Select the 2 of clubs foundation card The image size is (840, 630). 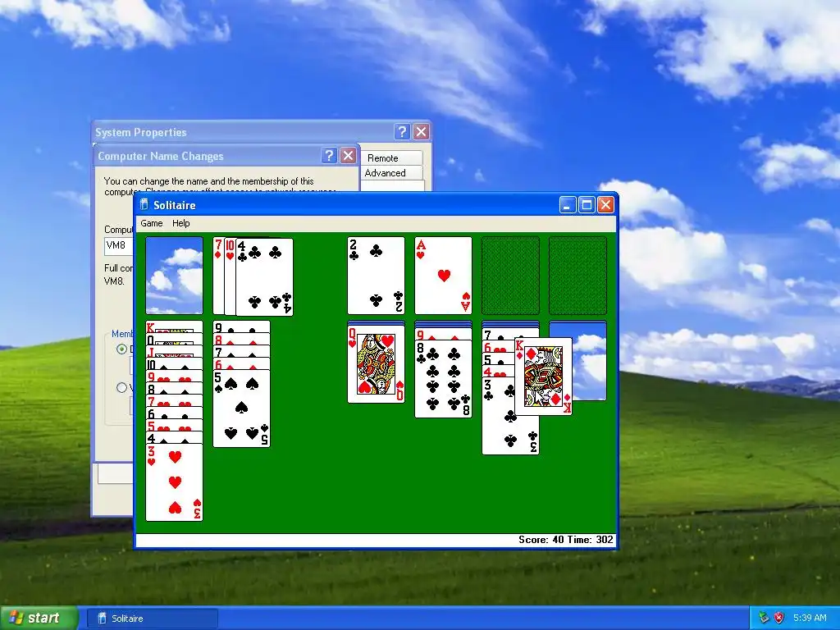coord(376,276)
